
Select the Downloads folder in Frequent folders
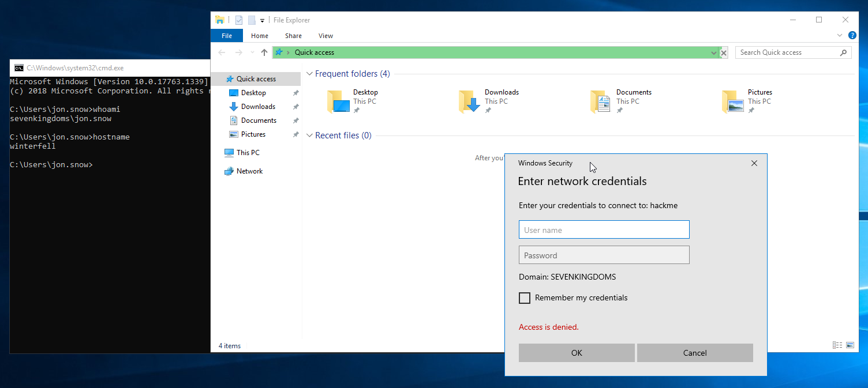pyautogui.click(x=488, y=101)
